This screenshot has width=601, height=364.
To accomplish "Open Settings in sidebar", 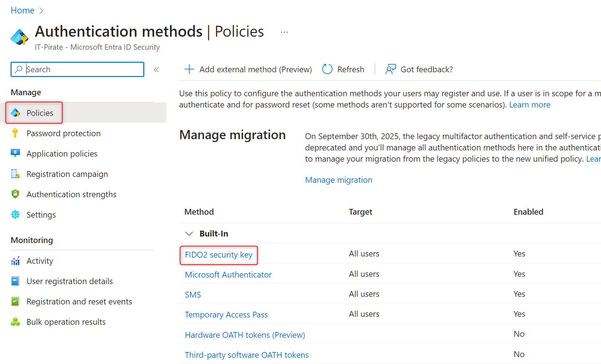I will click(41, 215).
